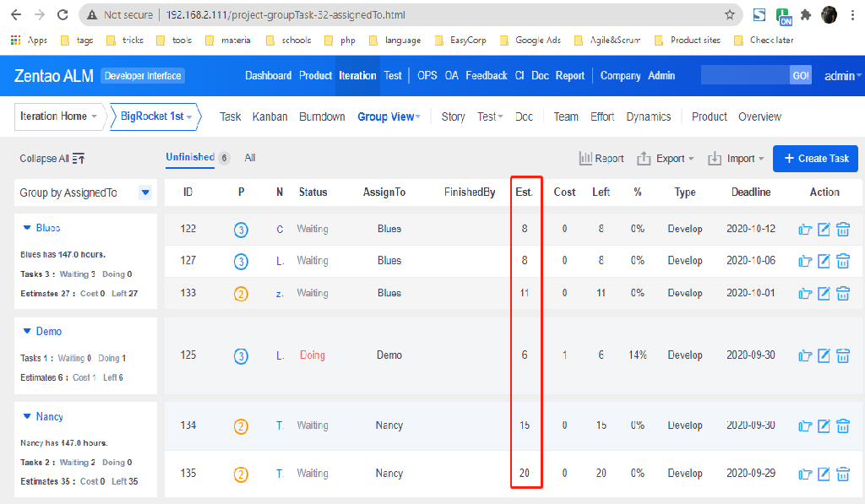Bookmark this page with the star icon
The image size is (865, 504).
730,14
